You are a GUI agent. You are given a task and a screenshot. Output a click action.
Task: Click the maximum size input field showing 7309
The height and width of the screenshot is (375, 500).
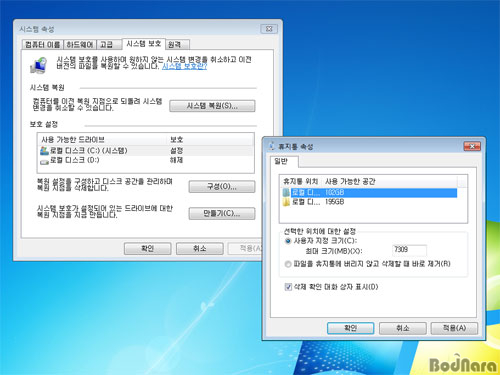(x=409, y=250)
